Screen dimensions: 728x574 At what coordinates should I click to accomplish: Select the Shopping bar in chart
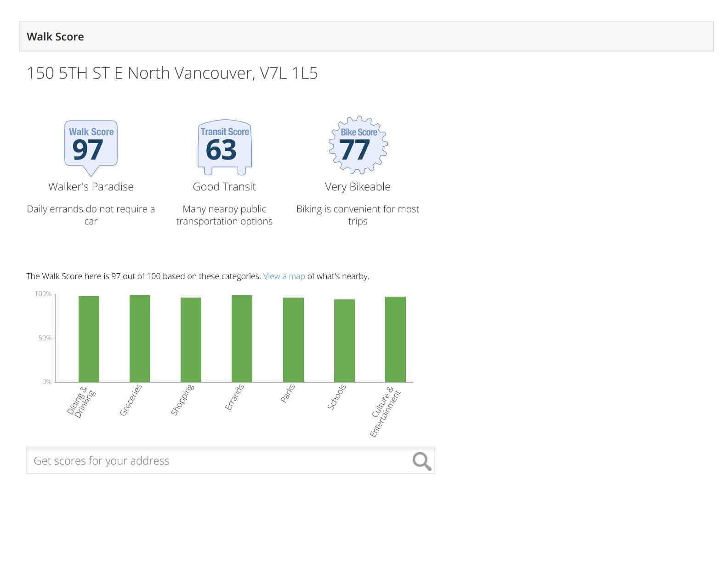point(191,340)
